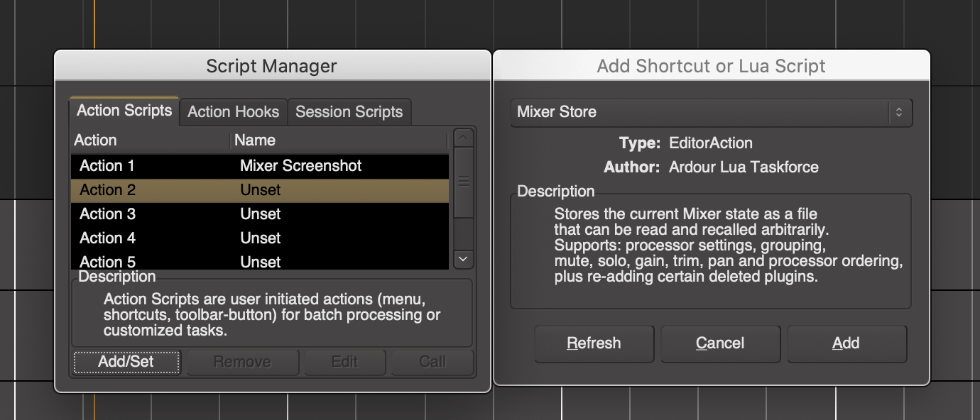
Task: Refresh the script list
Action: [594, 343]
